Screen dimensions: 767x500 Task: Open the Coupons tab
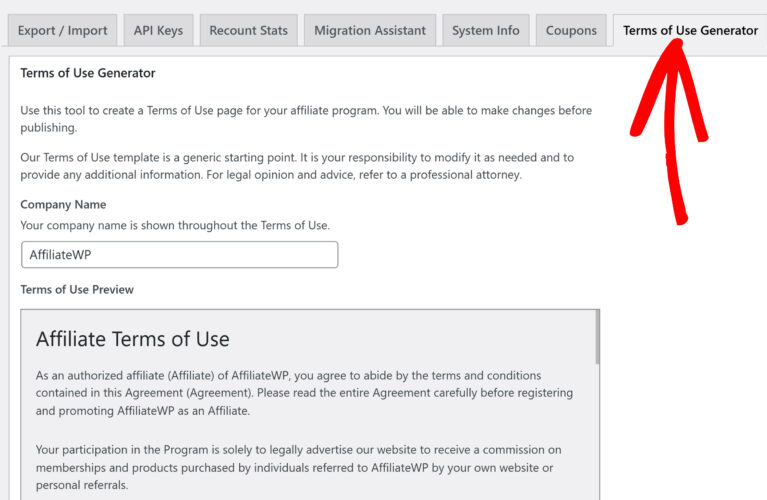(x=571, y=30)
